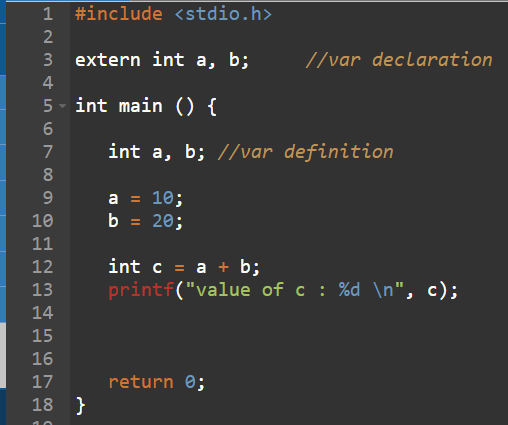
Task: Click line number 3 in gutter
Action: tap(48, 60)
